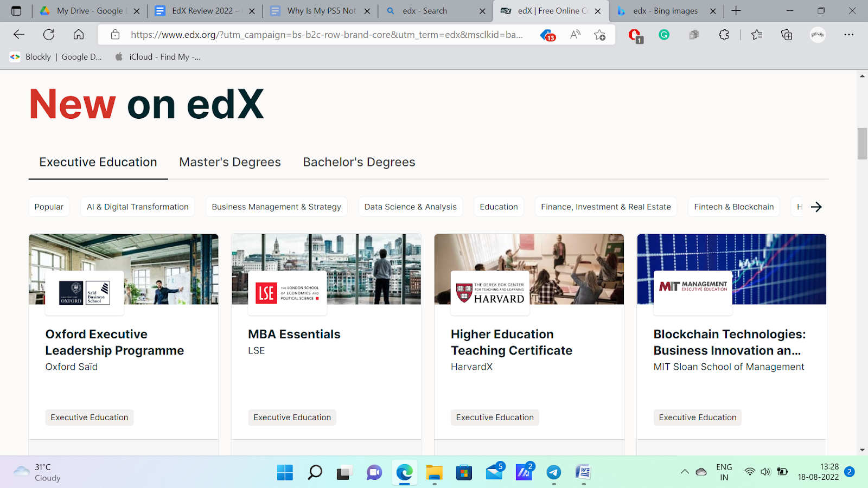The image size is (868, 488).
Task: Open Telegram from the taskbar
Action: [553, 472]
